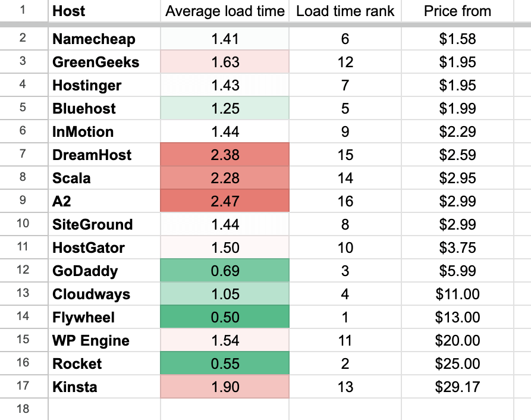The width and height of the screenshot is (531, 420).
Task: Click the row 1 header number
Action: pos(23,11)
